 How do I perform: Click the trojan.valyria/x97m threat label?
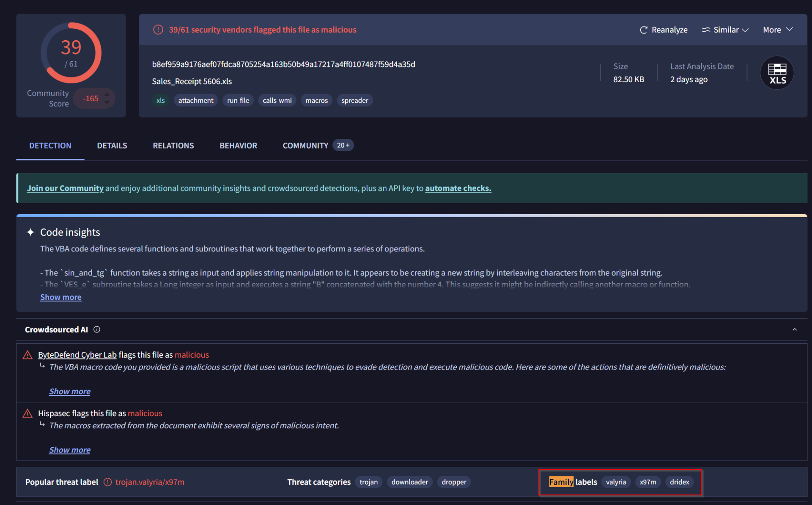point(150,482)
